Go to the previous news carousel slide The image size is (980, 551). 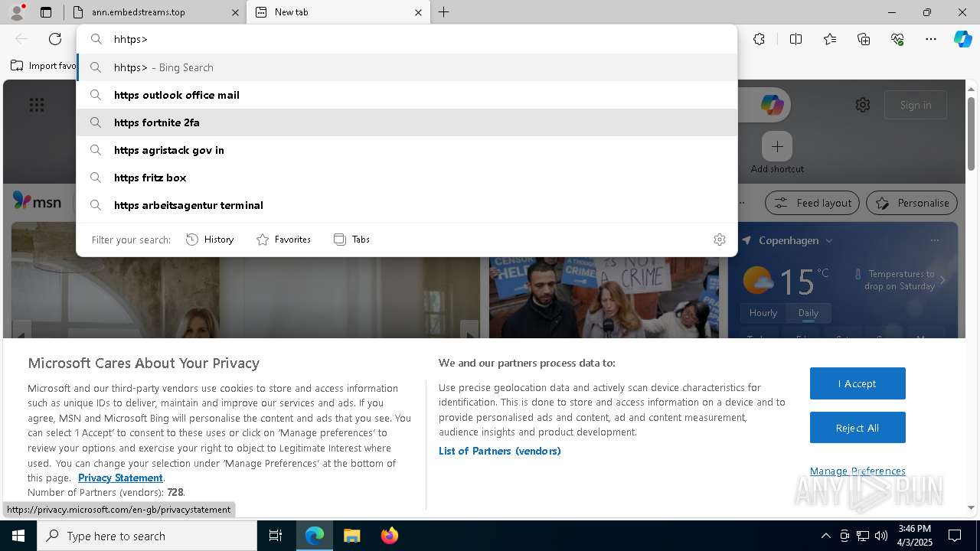pyautogui.click(x=21, y=334)
